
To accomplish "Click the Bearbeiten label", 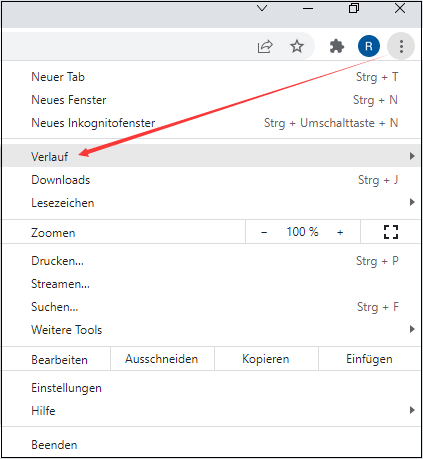I will (59, 360).
